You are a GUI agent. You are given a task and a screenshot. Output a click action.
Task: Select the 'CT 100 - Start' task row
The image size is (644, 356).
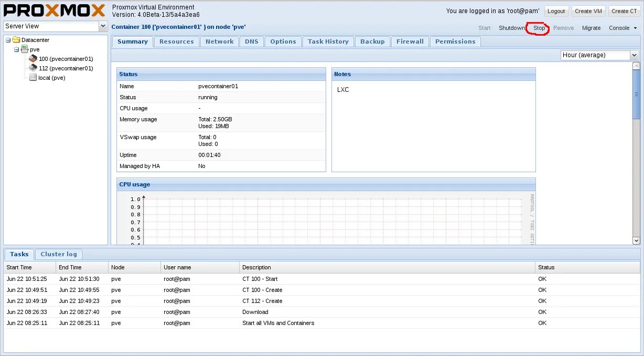click(x=322, y=279)
